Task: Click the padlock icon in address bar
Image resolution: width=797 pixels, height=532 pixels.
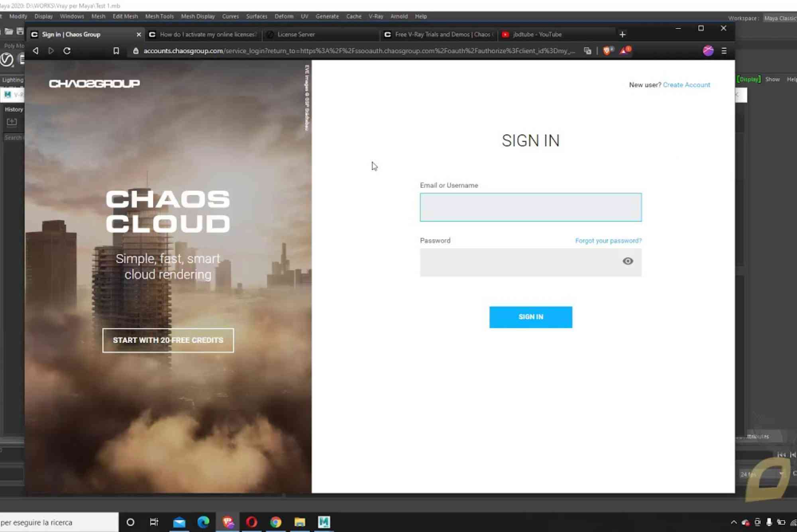Action: tap(136, 51)
